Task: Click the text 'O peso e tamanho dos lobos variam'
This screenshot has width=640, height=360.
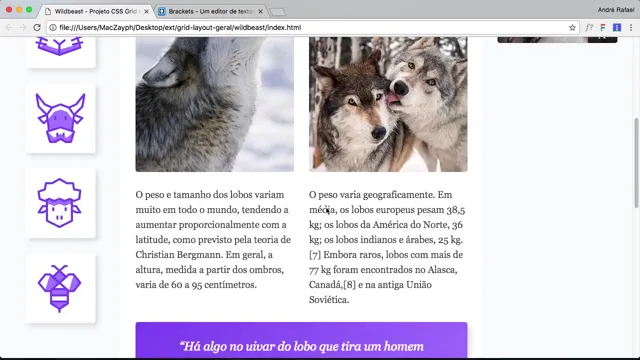Action: (x=210, y=195)
